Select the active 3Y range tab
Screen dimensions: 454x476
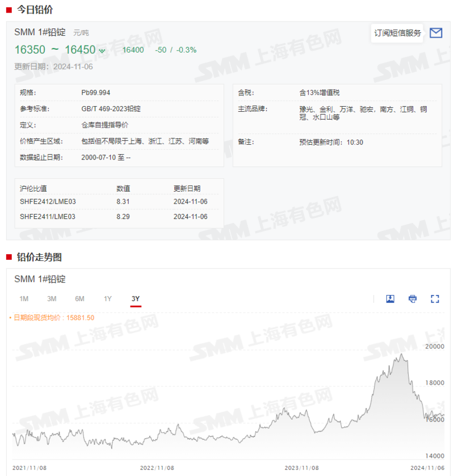pos(135,298)
